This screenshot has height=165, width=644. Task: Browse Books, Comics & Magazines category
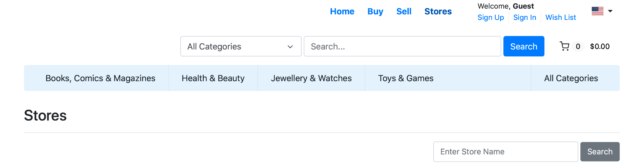point(100,78)
